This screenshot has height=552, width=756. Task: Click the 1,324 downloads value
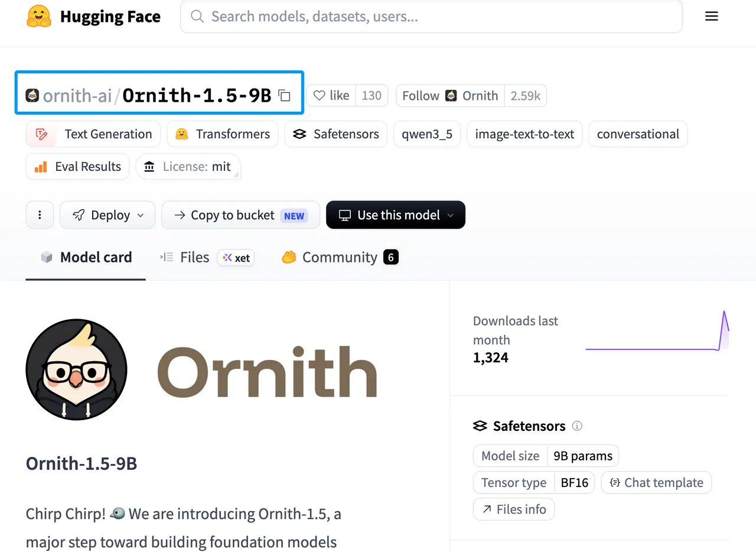pos(491,358)
